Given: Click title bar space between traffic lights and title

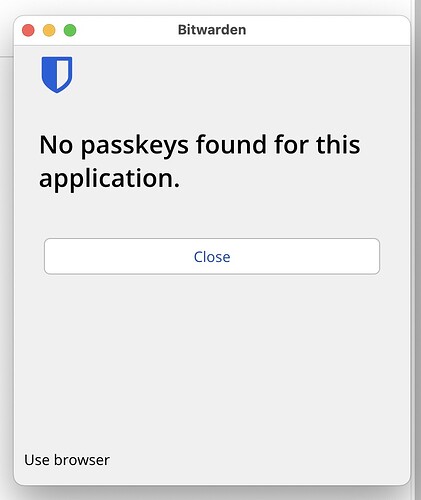Looking at the screenshot, I should pos(127,30).
